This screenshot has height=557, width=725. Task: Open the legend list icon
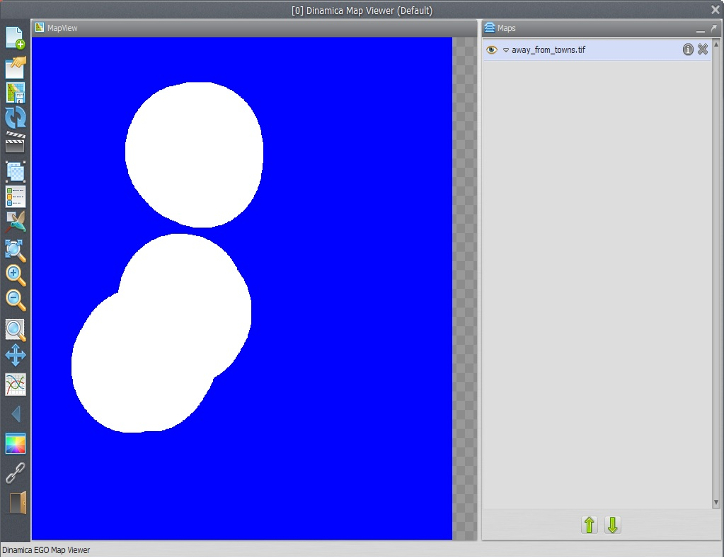click(15, 196)
